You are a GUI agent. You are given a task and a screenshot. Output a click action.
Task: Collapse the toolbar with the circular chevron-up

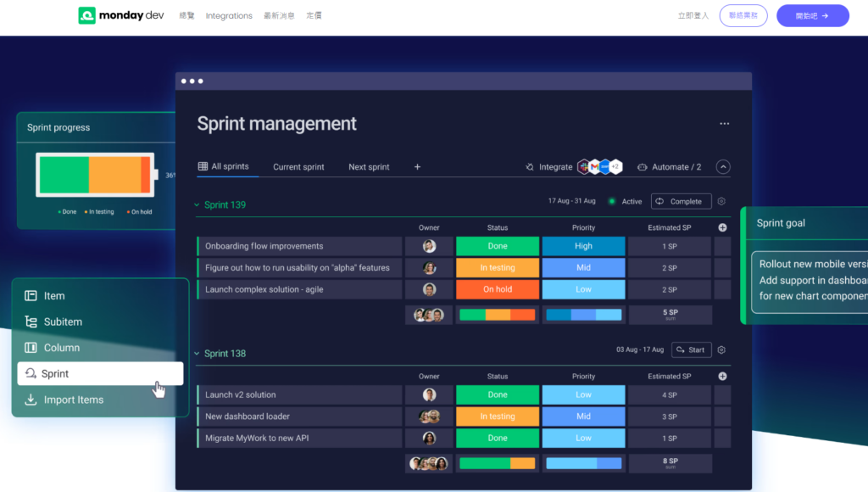723,167
